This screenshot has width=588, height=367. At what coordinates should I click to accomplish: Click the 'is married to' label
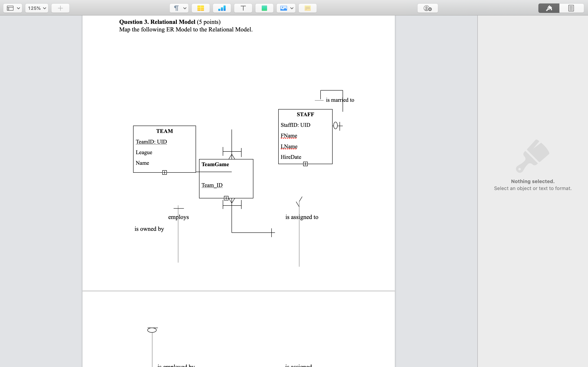pyautogui.click(x=340, y=100)
